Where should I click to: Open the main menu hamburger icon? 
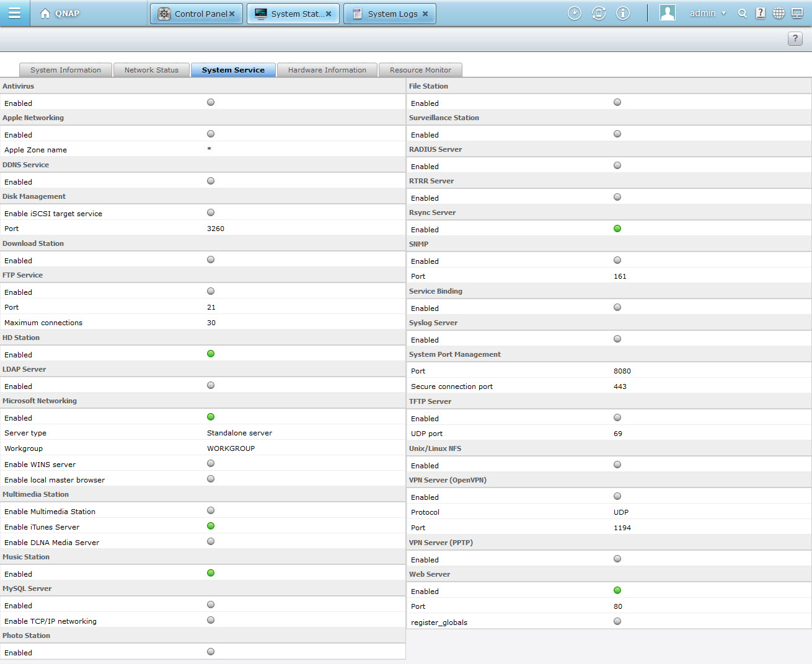(x=14, y=13)
